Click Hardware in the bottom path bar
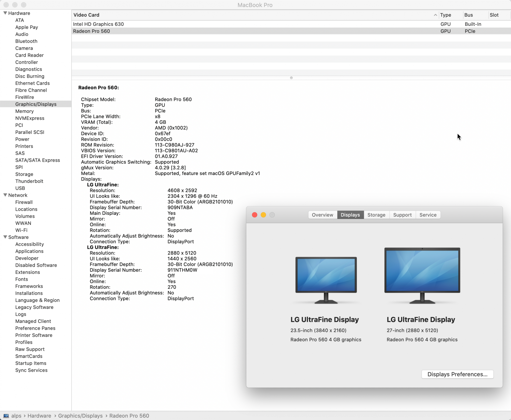This screenshot has height=420, width=511. (39, 416)
